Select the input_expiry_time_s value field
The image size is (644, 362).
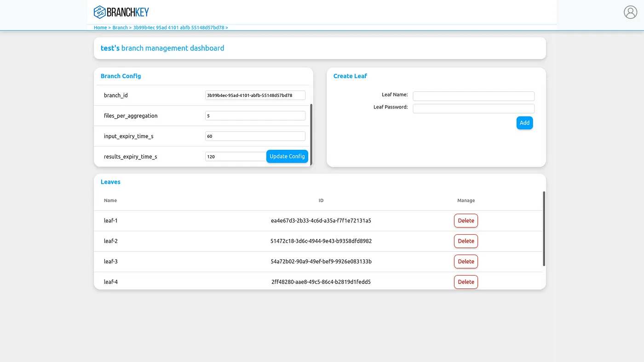pos(255,136)
